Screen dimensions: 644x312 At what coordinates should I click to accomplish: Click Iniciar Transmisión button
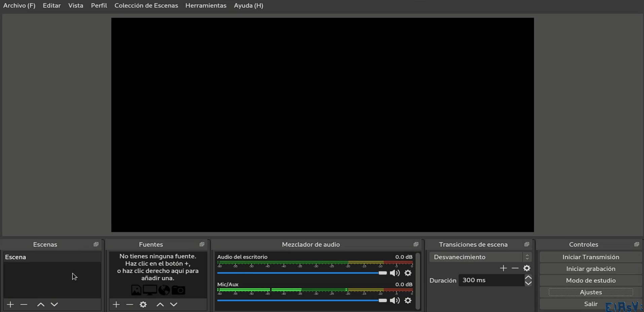[591, 257]
